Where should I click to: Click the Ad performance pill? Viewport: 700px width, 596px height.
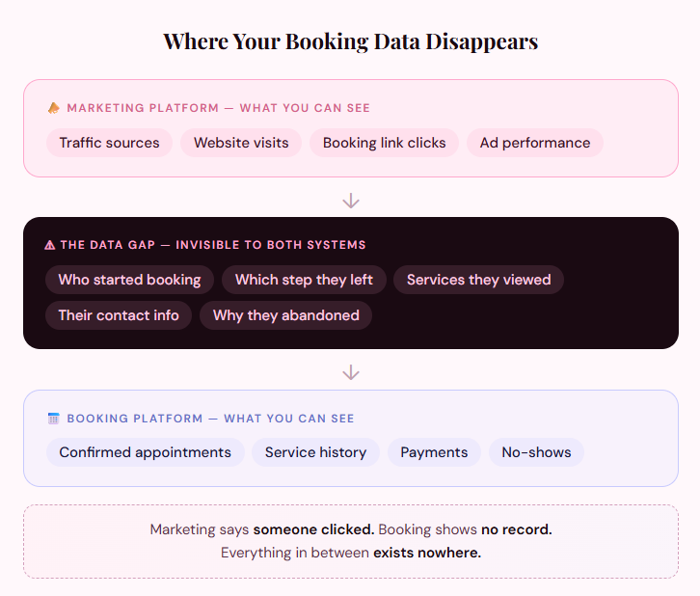click(x=535, y=143)
